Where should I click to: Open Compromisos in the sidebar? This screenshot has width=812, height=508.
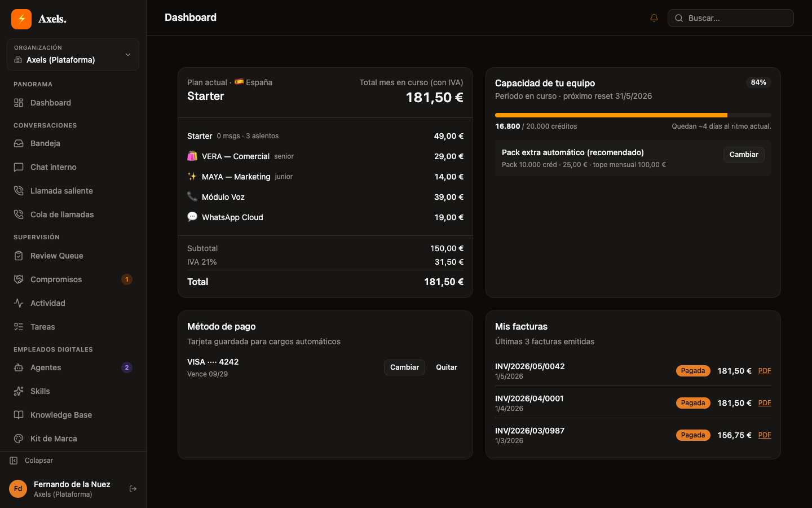coord(73,279)
